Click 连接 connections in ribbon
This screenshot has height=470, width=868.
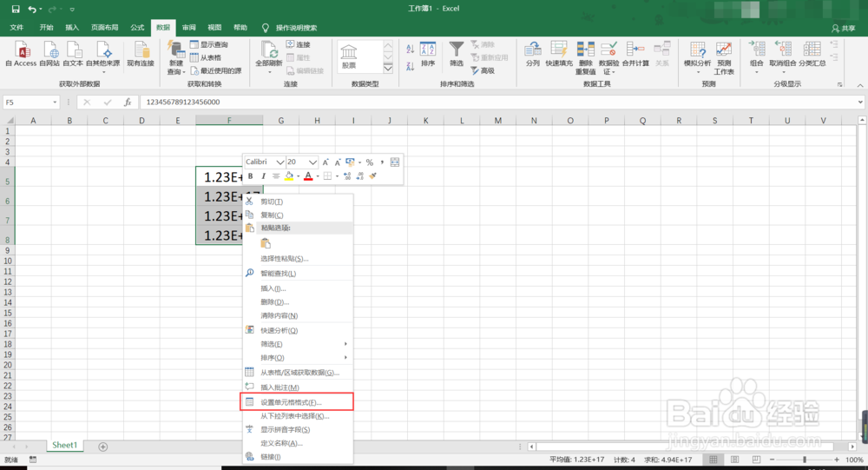coord(298,44)
